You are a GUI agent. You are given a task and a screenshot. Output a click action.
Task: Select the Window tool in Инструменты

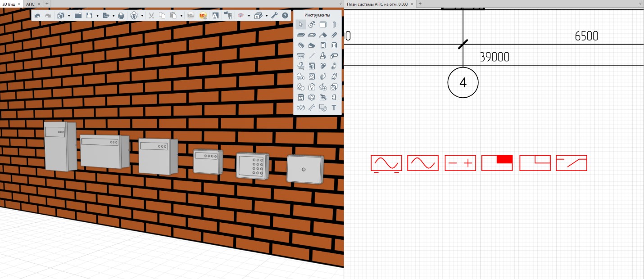(x=334, y=45)
